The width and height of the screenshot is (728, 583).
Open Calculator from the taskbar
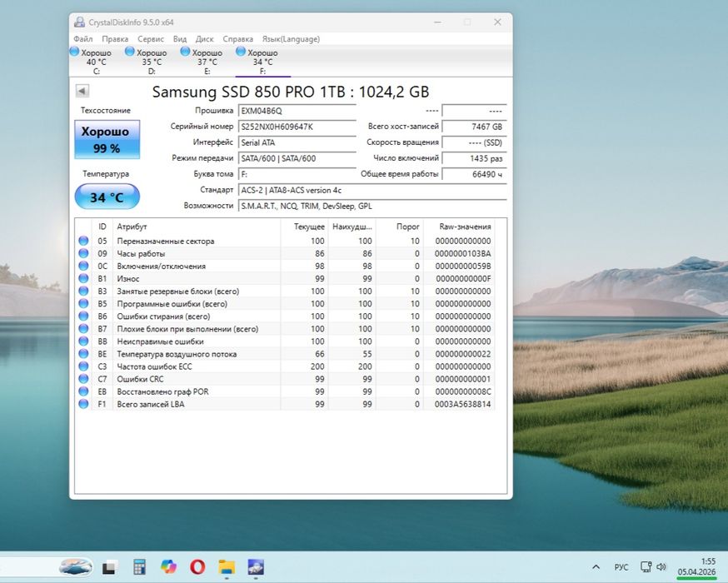tap(139, 567)
